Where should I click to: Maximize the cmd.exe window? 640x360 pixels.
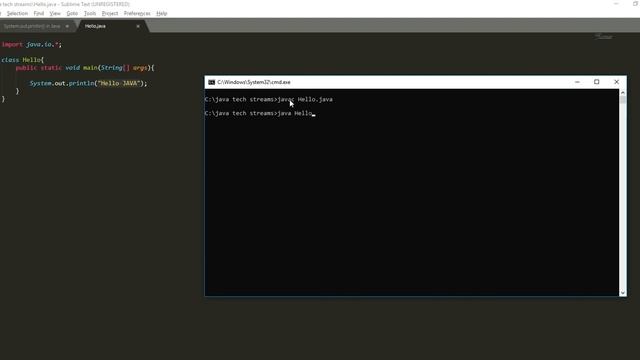[597, 82]
